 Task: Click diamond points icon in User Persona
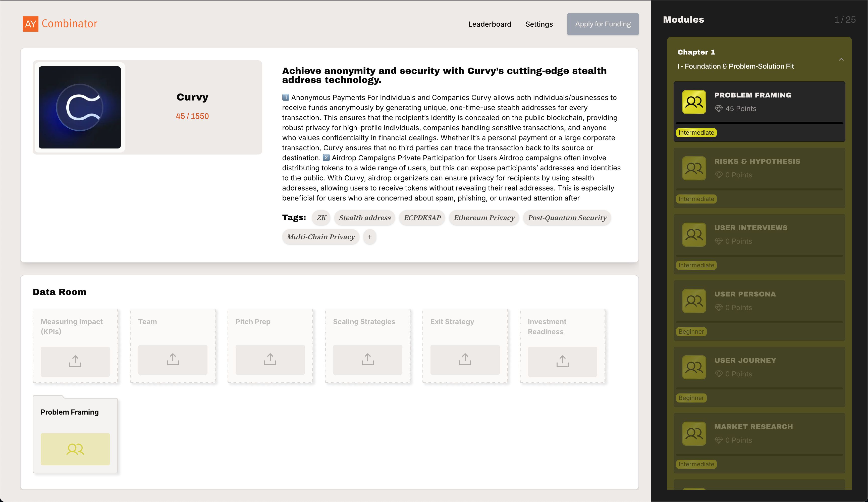pos(719,308)
